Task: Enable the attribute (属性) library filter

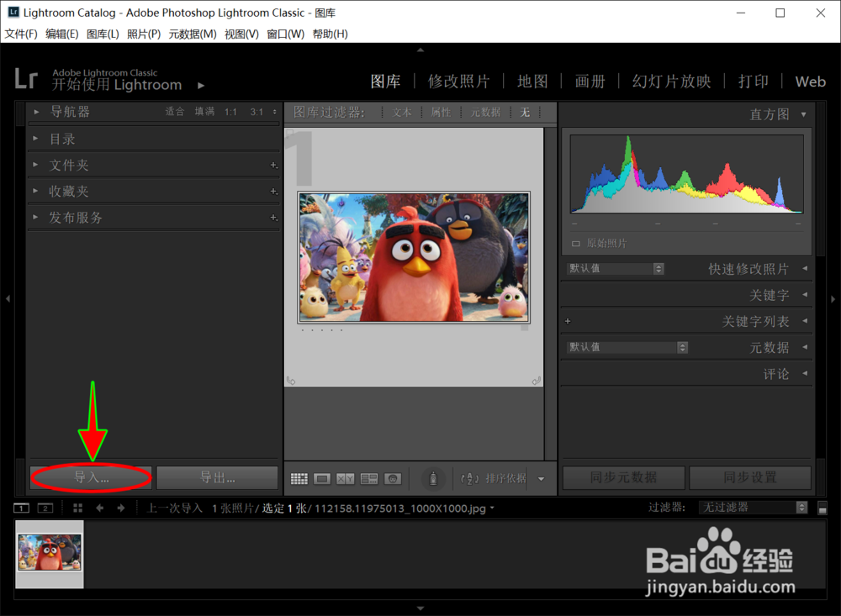Action: [441, 112]
